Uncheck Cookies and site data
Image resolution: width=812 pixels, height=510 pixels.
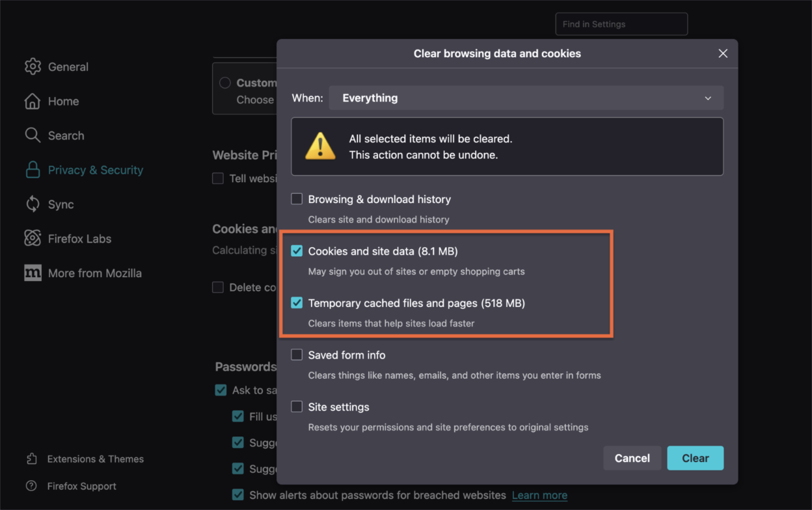click(x=297, y=251)
